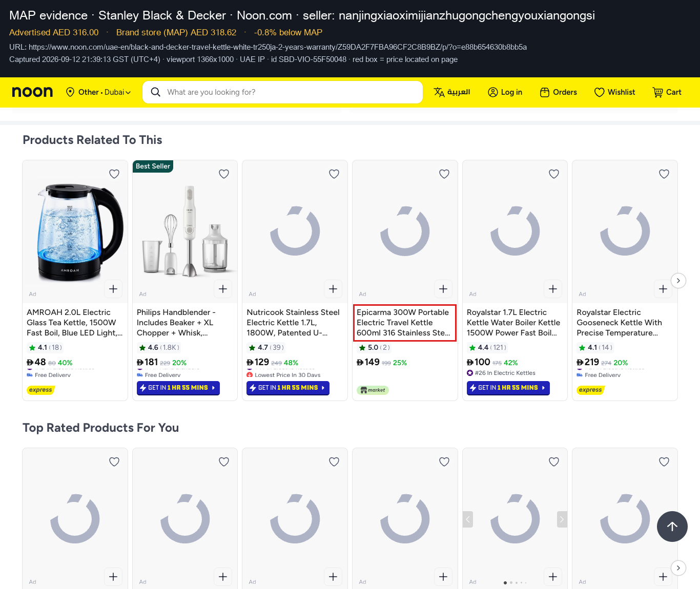
Task: Open AMROAH 2.0L Electric Glass Tea Kettle title
Action: pyautogui.click(x=75, y=323)
